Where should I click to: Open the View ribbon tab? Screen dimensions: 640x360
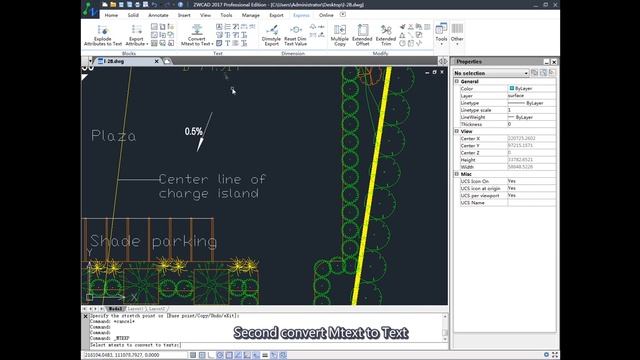coord(205,15)
